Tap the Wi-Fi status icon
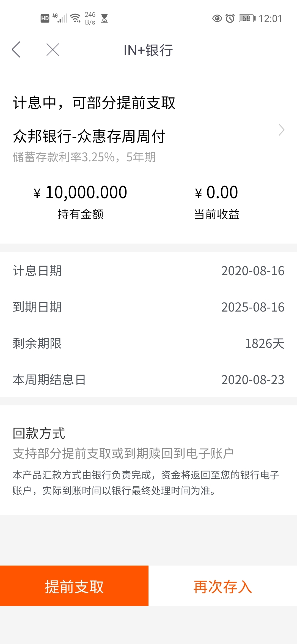297x644 pixels. (x=75, y=18)
